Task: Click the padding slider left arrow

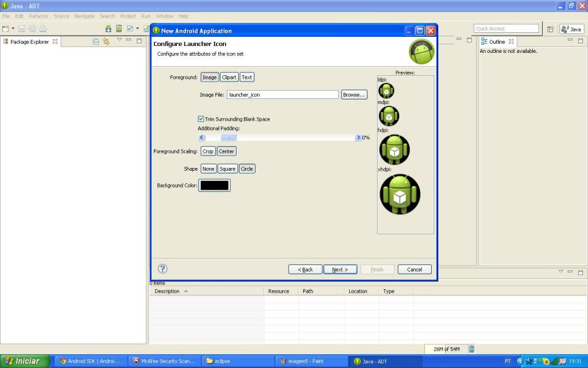Action: pos(202,137)
